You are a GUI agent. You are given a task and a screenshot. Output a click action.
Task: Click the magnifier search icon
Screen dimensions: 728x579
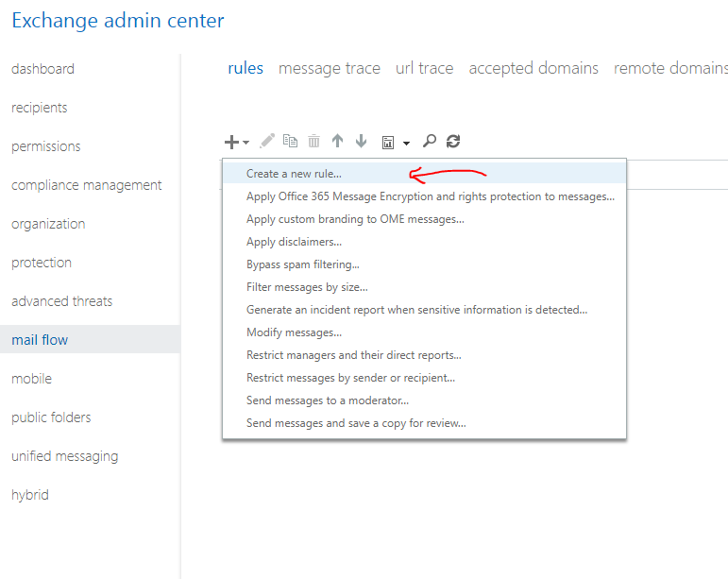tap(430, 141)
